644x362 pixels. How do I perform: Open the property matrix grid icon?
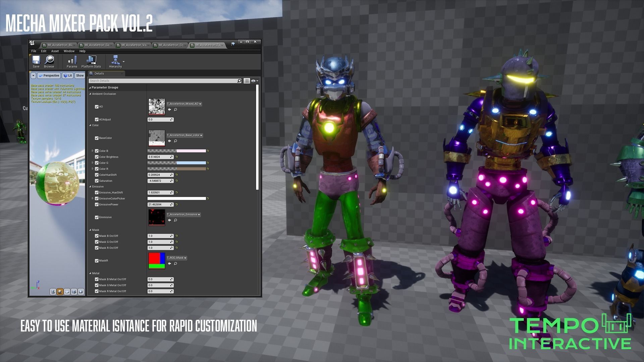point(247,81)
